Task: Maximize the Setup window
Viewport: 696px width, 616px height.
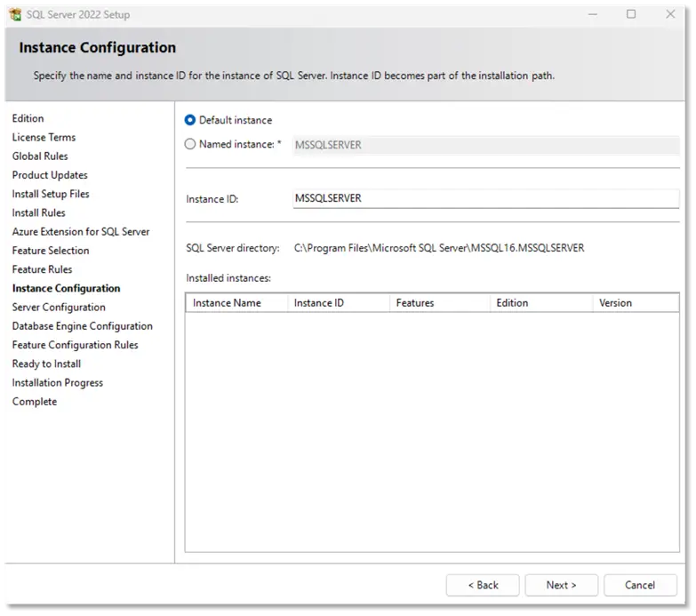Action: click(631, 14)
